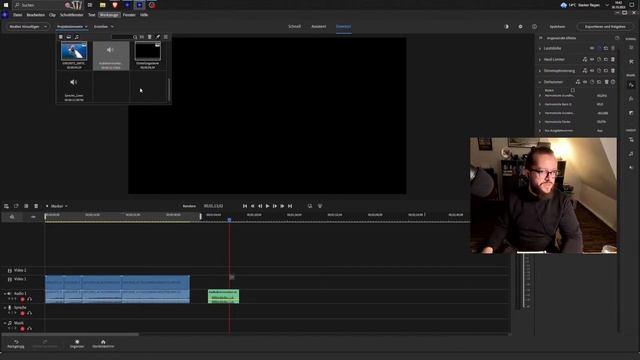640x360 pixels.
Task: Go to the previous edit point
Action: 252,206
